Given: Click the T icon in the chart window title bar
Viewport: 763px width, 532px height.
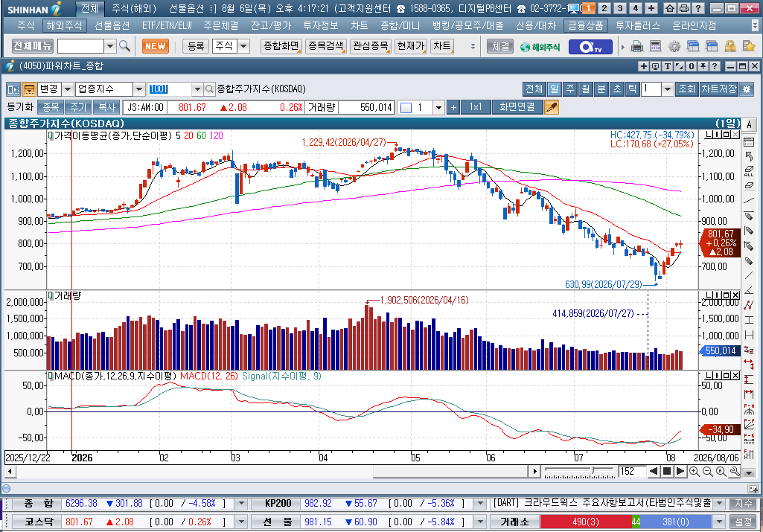Looking at the screenshot, I should tap(667, 66).
